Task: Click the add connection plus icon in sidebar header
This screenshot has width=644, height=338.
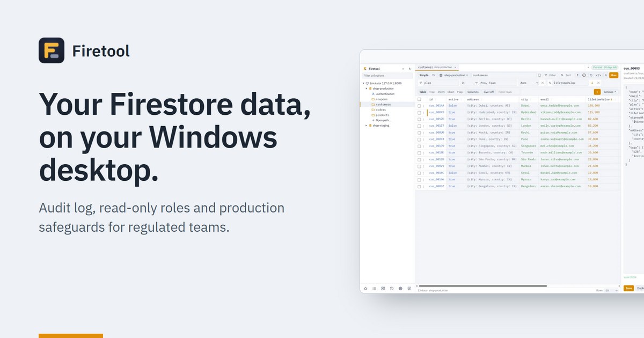Action: pos(403,69)
